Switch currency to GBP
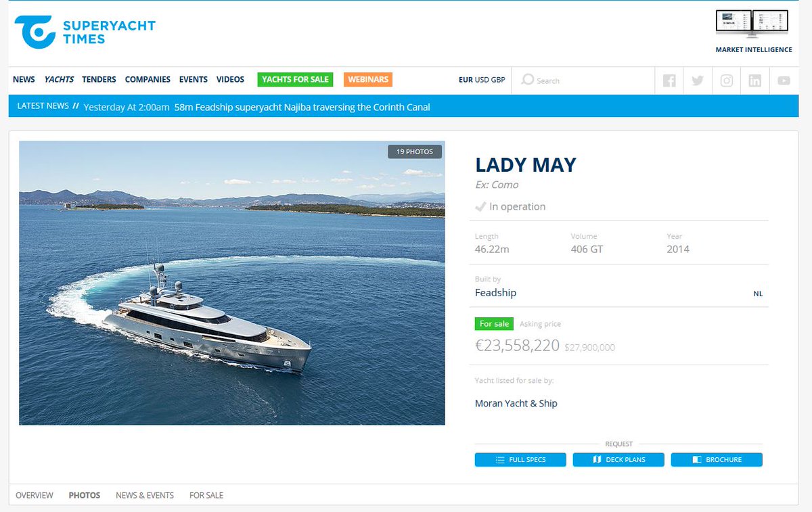This screenshot has width=812, height=512. tap(498, 80)
